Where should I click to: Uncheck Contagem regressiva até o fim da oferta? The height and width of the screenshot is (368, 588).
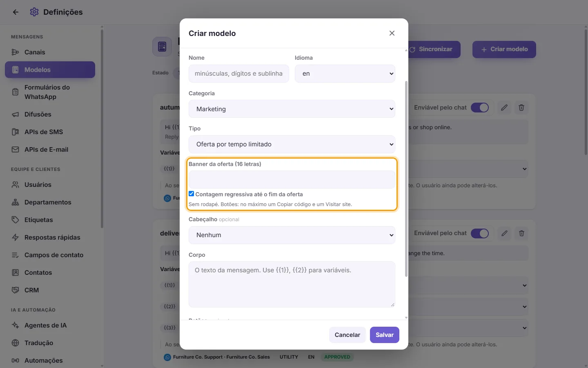[x=191, y=194]
